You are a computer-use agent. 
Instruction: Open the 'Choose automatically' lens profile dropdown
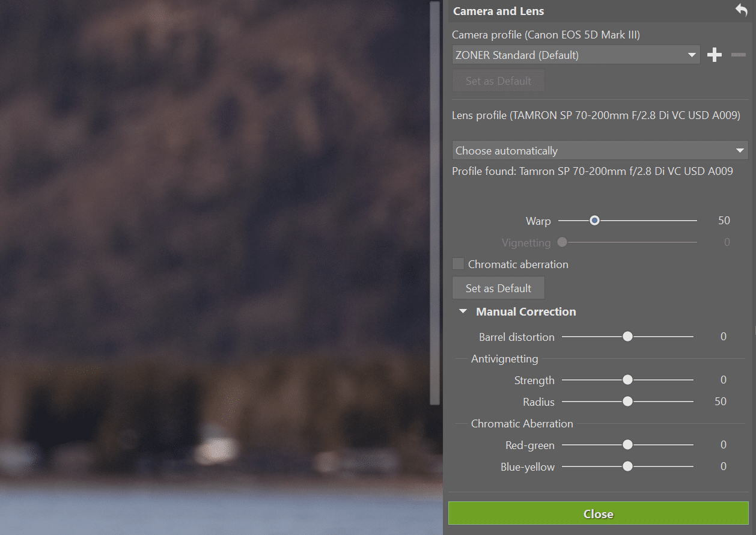coord(599,150)
